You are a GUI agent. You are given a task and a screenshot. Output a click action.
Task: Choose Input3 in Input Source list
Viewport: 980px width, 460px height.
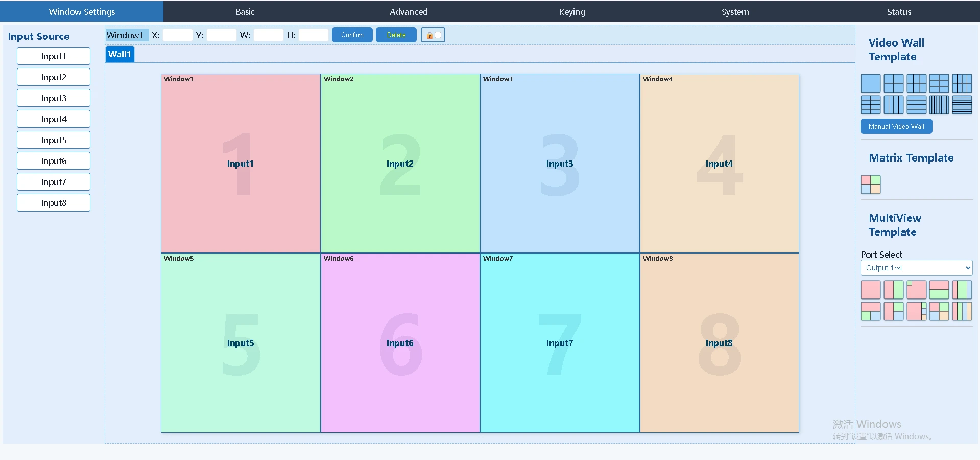point(54,98)
